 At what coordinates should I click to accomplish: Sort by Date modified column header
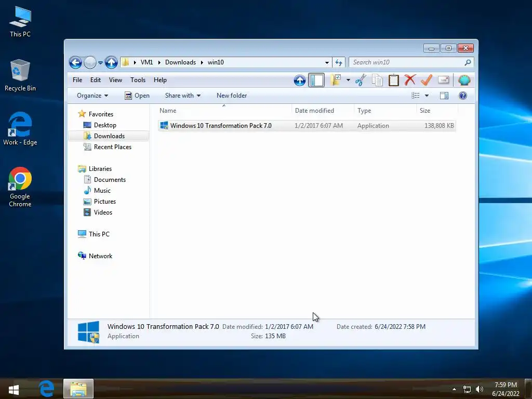pos(323,111)
